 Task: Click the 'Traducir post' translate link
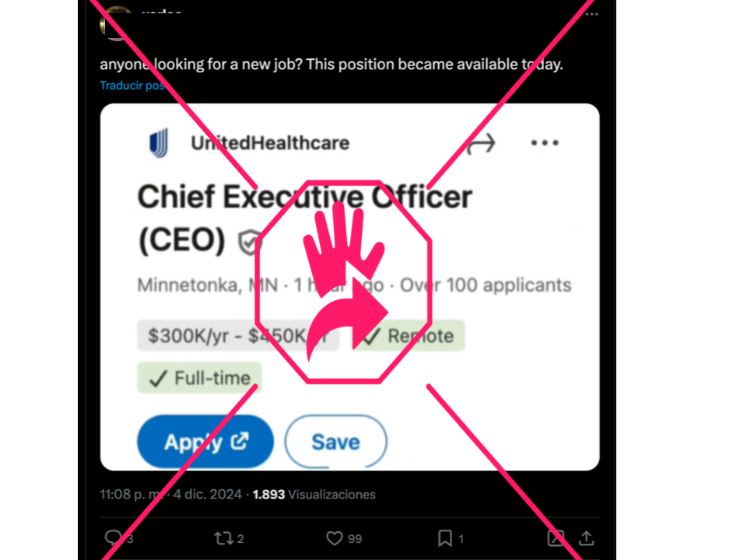pyautogui.click(x=132, y=86)
